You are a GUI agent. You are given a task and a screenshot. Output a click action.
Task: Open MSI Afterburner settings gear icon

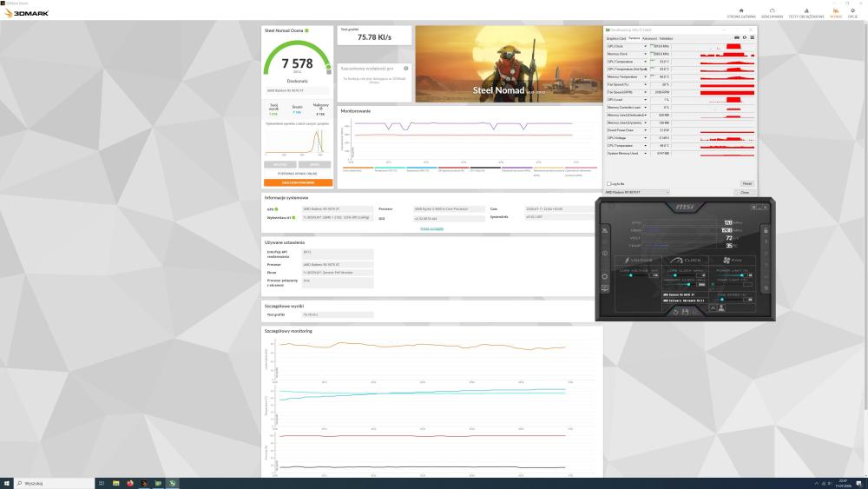tap(604, 276)
